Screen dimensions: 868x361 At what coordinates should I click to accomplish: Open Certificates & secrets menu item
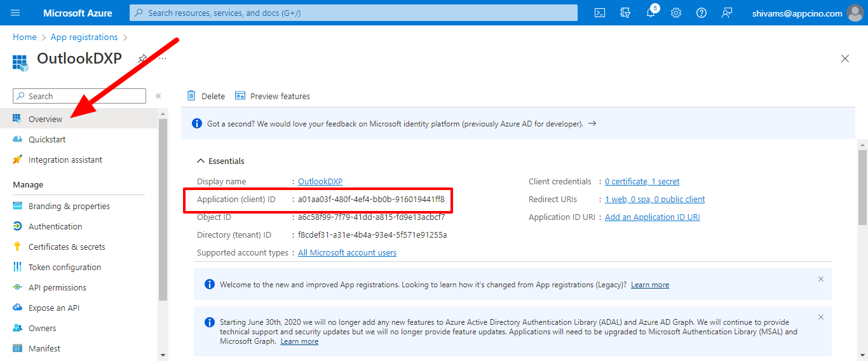pyautogui.click(x=67, y=247)
